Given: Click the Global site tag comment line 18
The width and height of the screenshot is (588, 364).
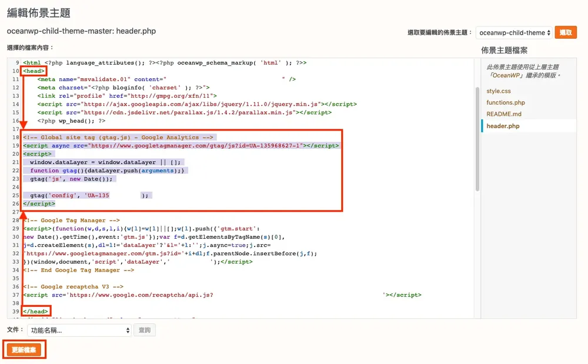Looking at the screenshot, I should 118,137.
